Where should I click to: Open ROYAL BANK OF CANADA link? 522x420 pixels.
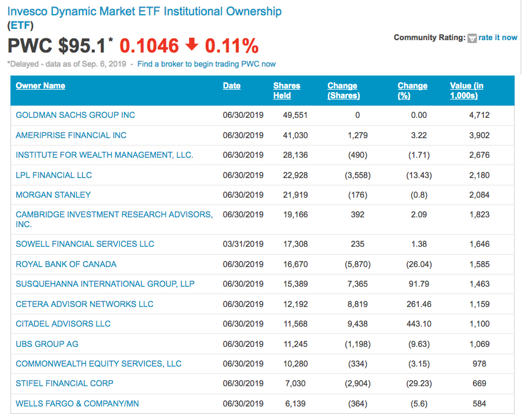point(66,264)
